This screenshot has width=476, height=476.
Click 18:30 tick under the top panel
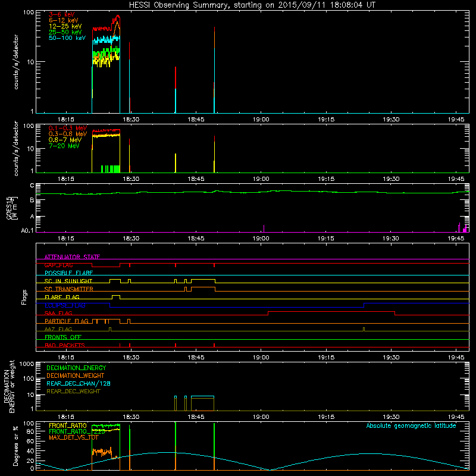click(x=131, y=120)
